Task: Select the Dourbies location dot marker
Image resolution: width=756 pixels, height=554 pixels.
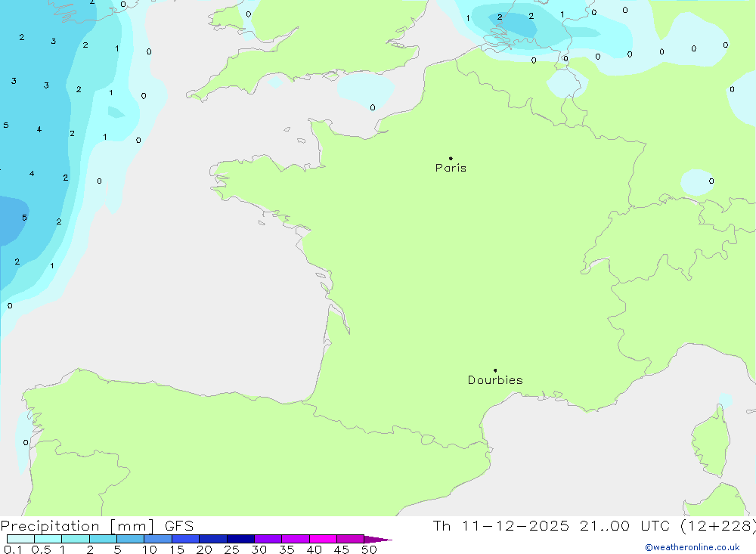Action: pyautogui.click(x=495, y=370)
